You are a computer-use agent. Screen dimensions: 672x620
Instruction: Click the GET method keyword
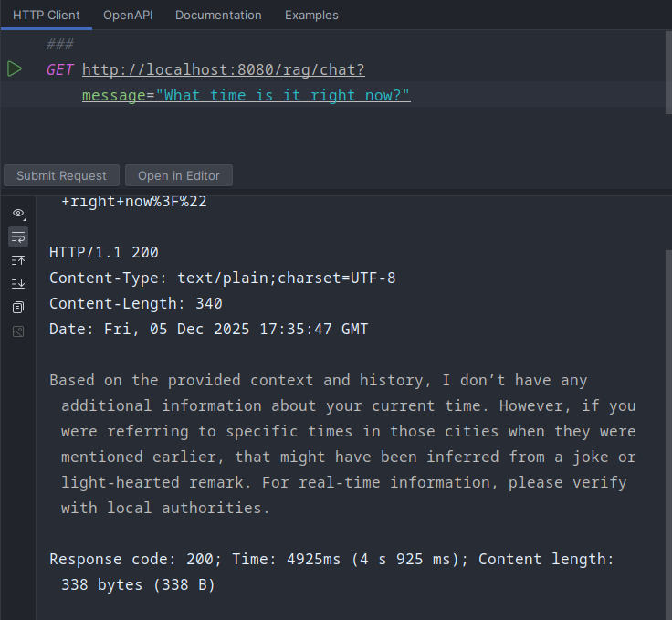click(60, 69)
